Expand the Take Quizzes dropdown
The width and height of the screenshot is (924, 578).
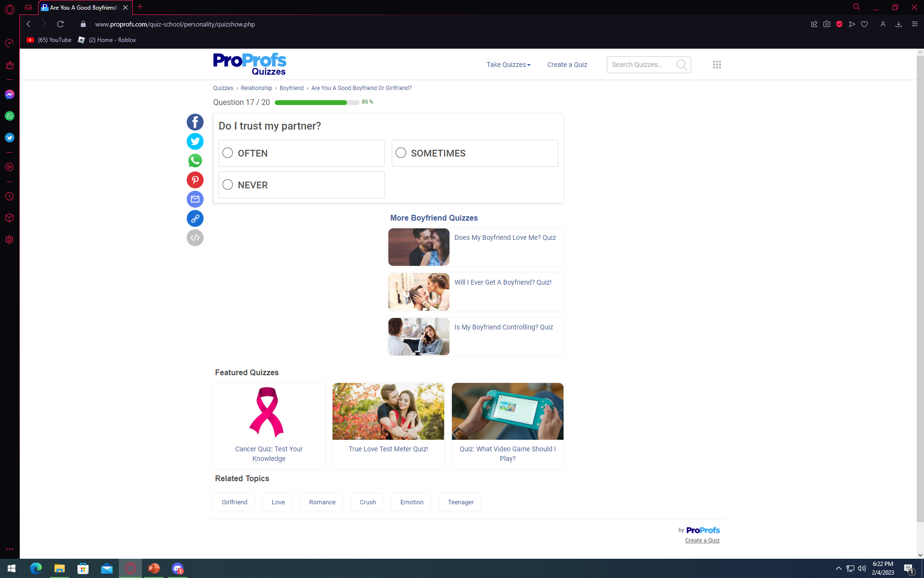pos(508,65)
